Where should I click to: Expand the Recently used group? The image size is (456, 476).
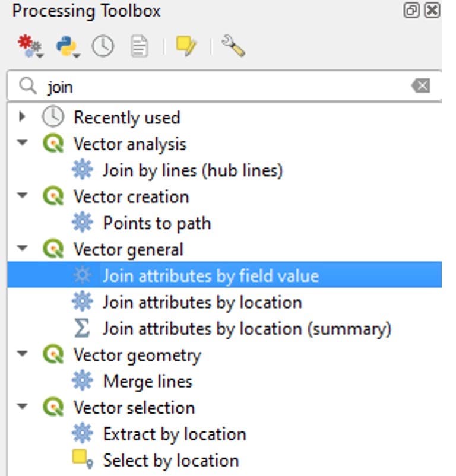click(x=23, y=117)
